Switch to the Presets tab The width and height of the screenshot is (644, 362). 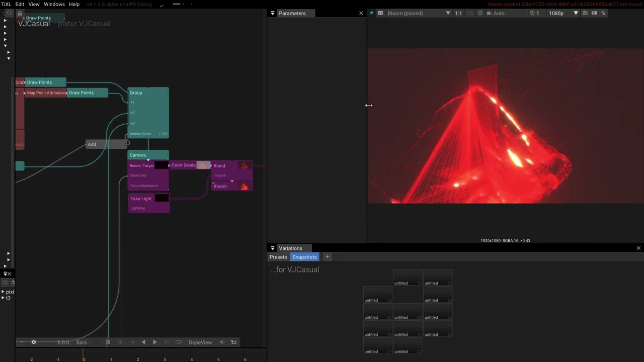pos(278,257)
